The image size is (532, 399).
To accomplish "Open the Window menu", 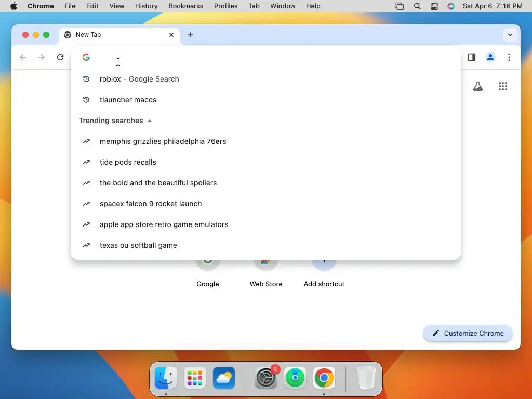I will click(283, 6).
